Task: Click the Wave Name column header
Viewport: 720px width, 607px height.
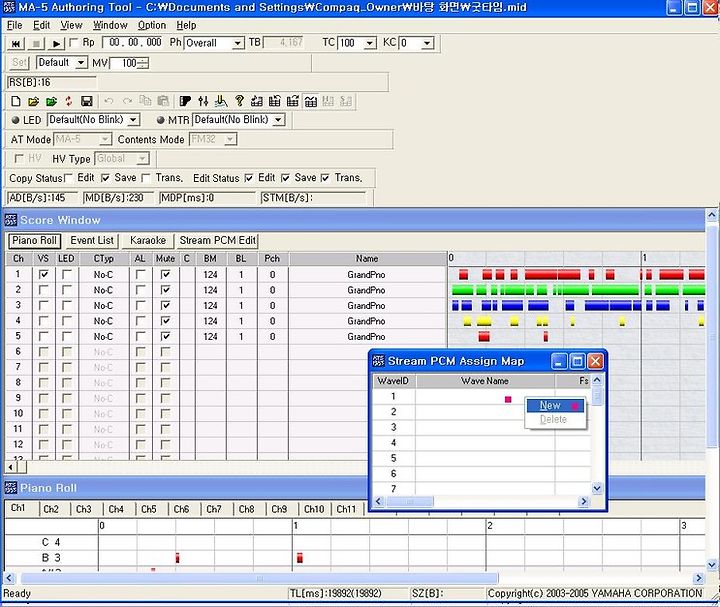Action: point(485,381)
